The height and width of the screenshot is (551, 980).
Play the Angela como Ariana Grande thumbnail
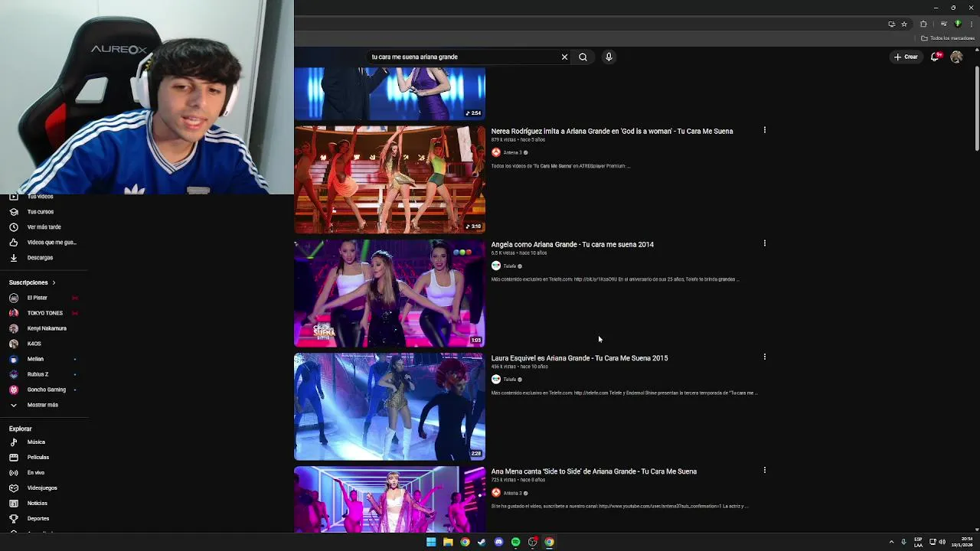[x=390, y=293]
